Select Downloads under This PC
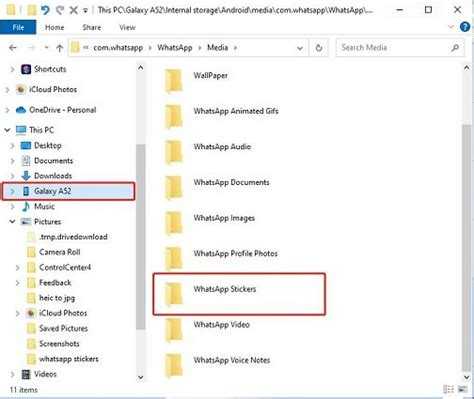The width and height of the screenshot is (474, 399). 53,176
